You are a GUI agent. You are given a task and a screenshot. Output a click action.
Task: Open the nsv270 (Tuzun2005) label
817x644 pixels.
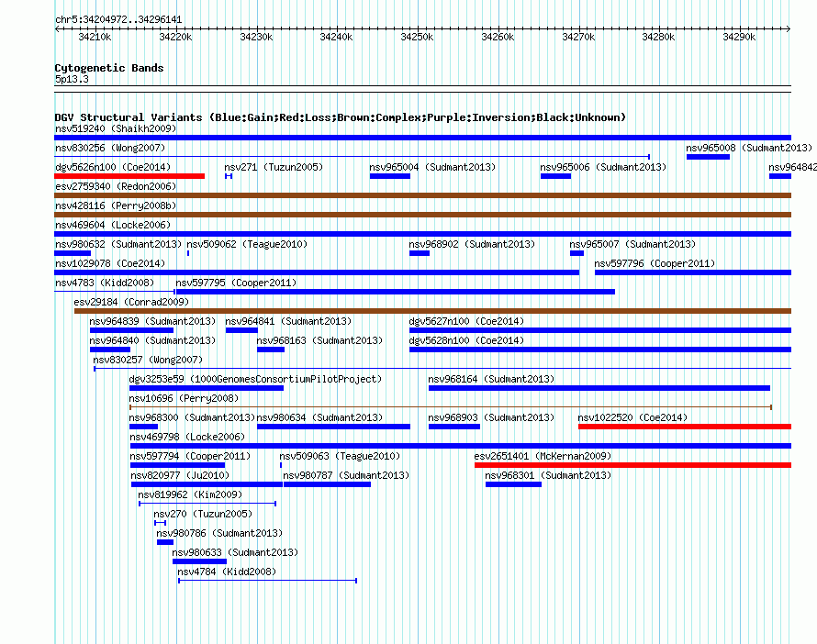coord(203,514)
